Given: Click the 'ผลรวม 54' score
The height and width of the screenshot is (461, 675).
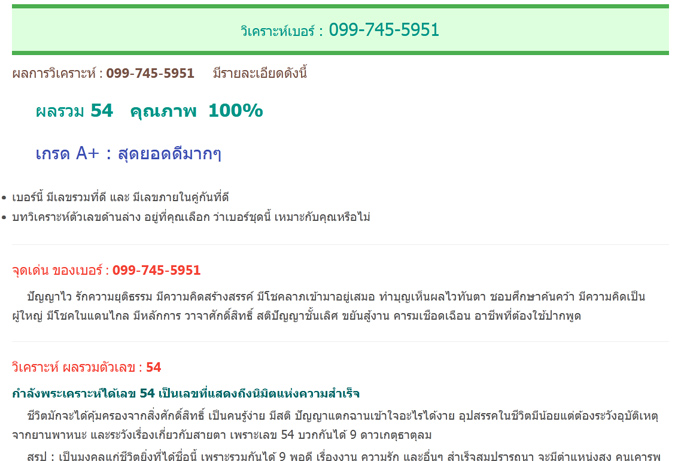Looking at the screenshot, I should point(74,111).
